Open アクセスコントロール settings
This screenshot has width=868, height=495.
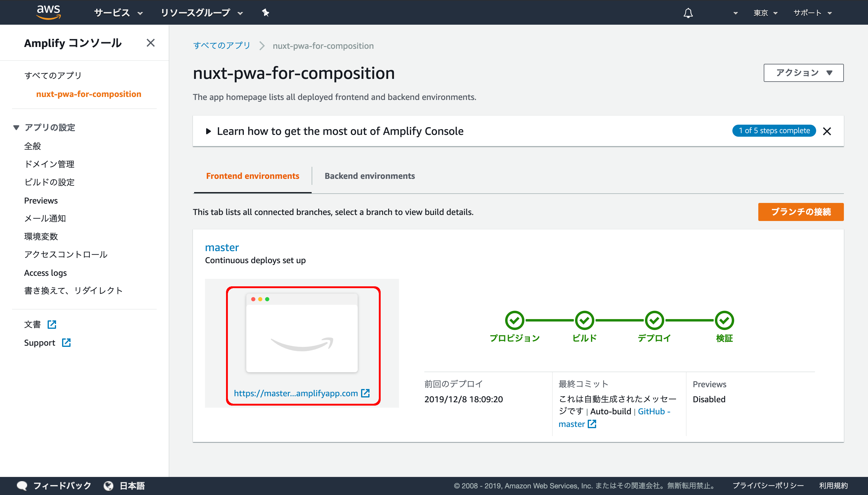tap(66, 254)
